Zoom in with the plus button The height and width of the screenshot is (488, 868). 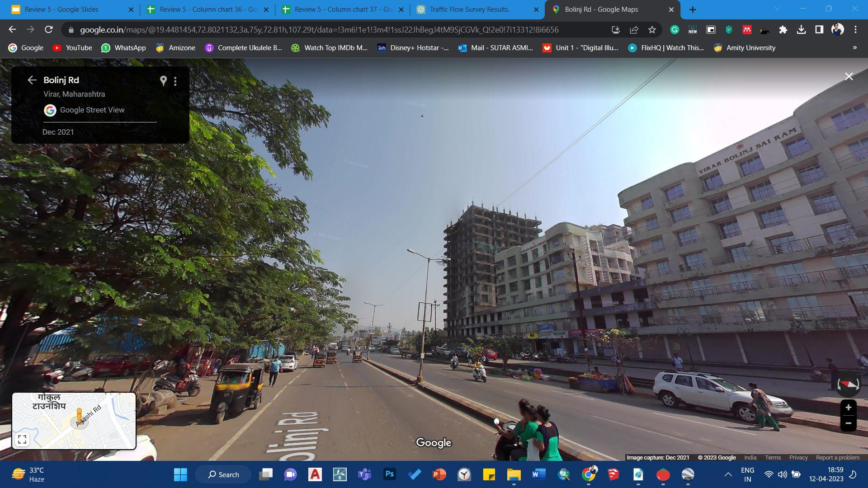point(848,408)
